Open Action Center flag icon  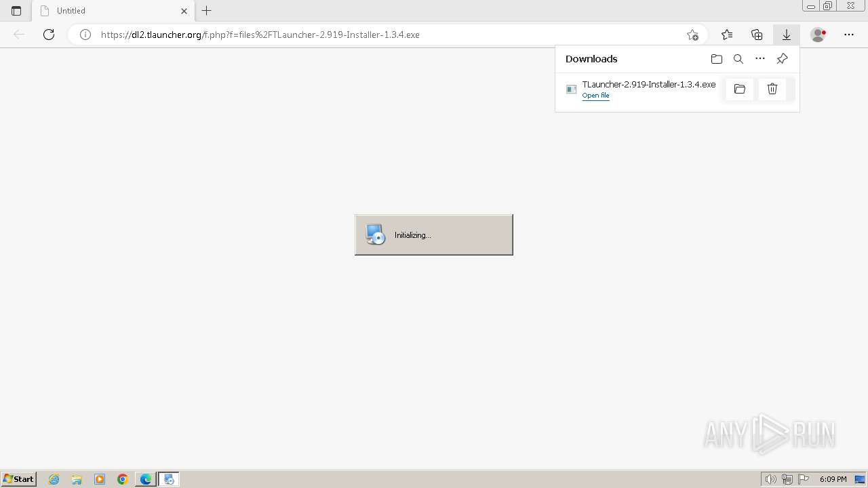tap(804, 479)
